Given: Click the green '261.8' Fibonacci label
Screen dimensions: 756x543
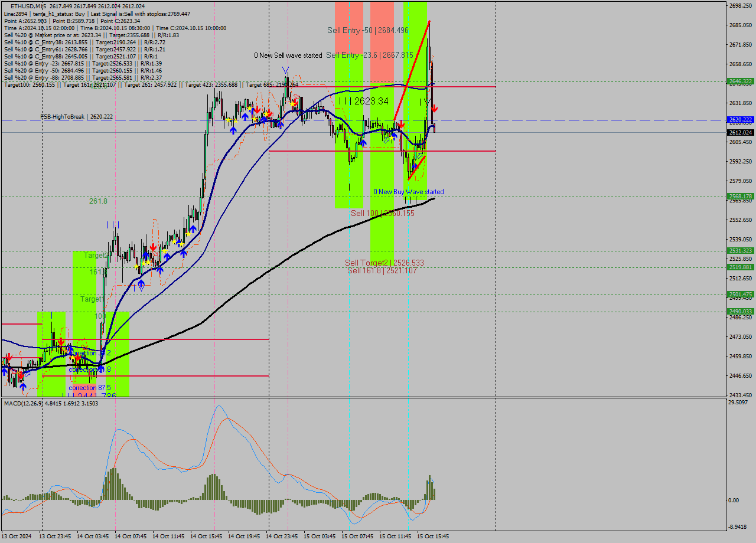Looking at the screenshot, I should tap(98, 201).
